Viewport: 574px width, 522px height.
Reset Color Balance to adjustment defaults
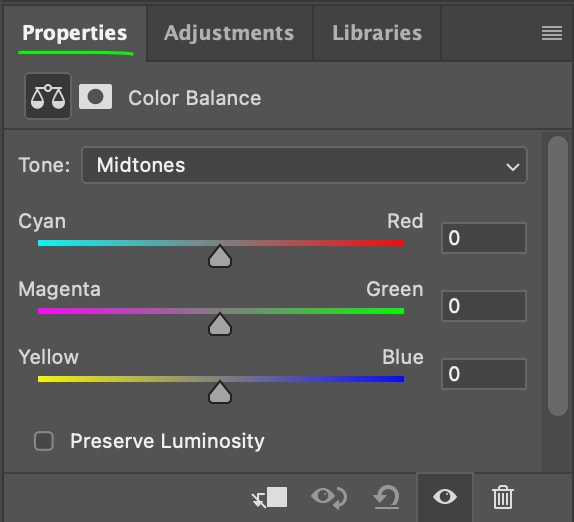pyautogui.click(x=387, y=497)
